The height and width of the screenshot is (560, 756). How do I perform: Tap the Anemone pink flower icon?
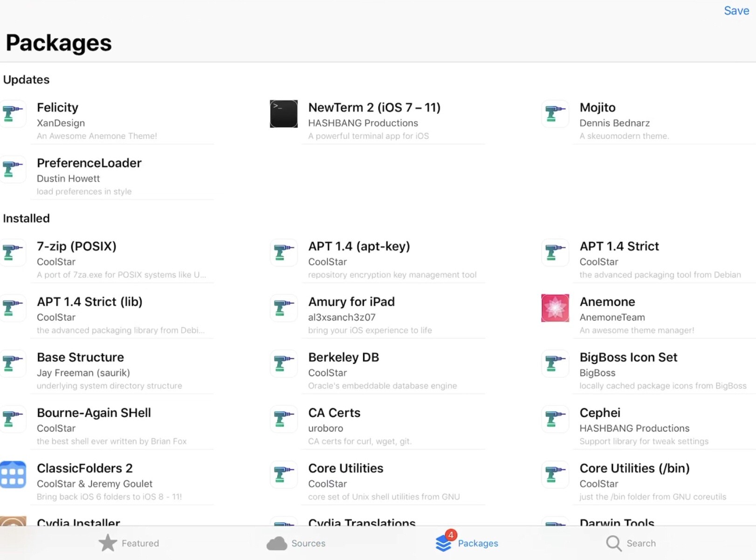(x=555, y=308)
